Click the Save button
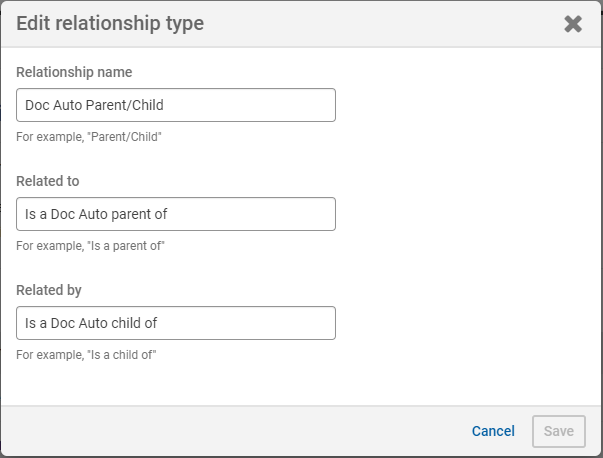The height and width of the screenshot is (458, 603). [558, 431]
